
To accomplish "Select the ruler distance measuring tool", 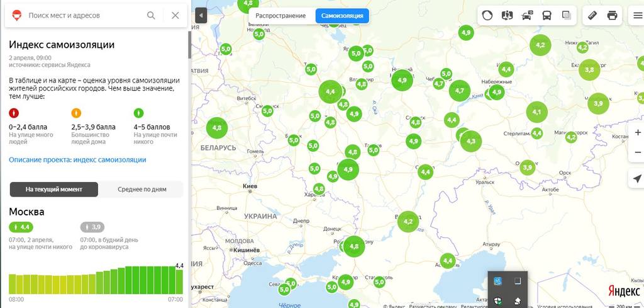I will [592, 16].
